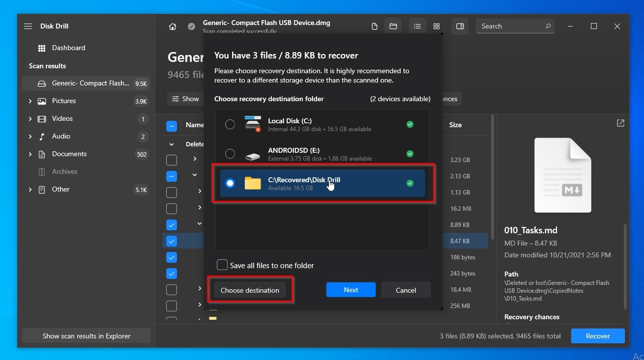
Task: Click the Audio note icon
Action: coord(42,137)
